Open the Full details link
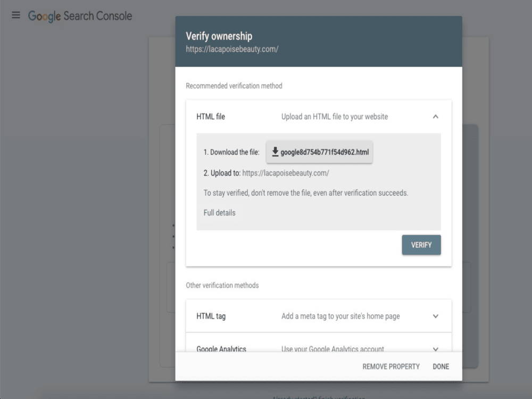This screenshot has height=399, width=532. coord(220,213)
